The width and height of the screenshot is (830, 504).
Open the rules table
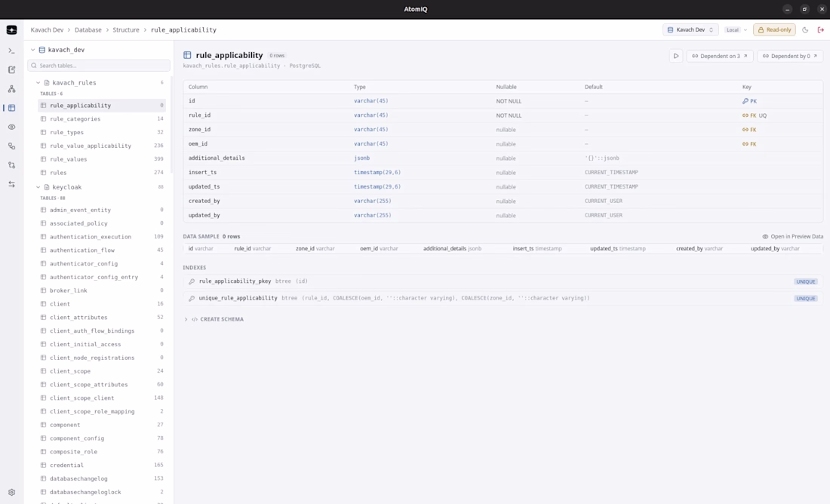pyautogui.click(x=102, y=173)
